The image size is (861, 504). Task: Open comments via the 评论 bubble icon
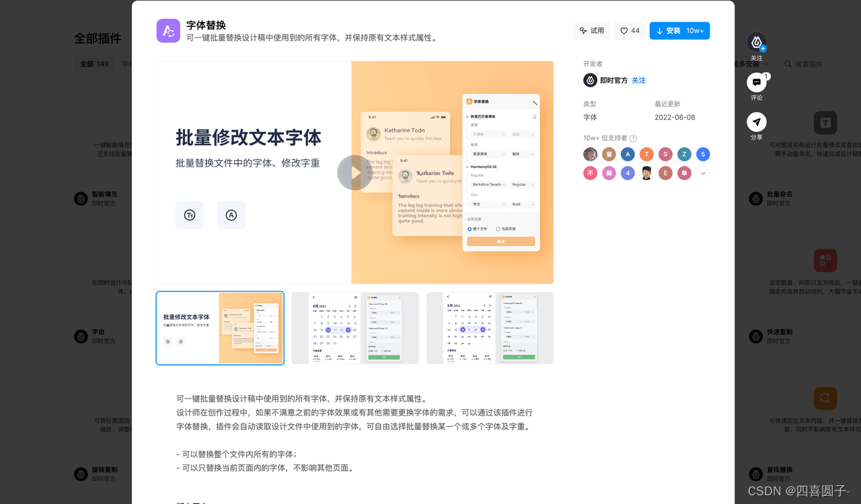pos(757,83)
